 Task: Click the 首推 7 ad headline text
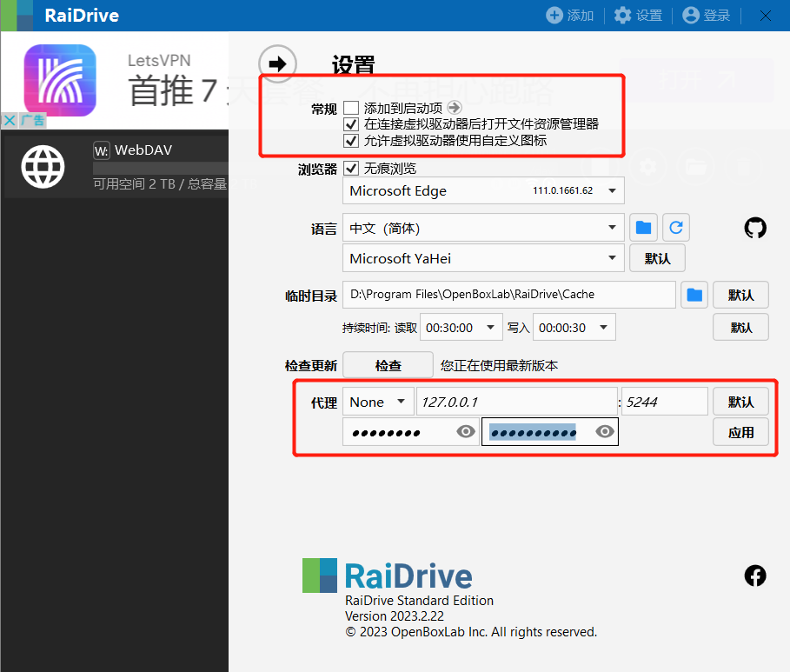[x=173, y=91]
